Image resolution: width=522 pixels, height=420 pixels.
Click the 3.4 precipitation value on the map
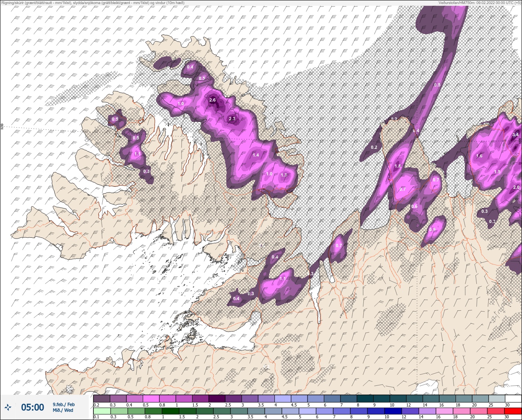tap(515, 135)
